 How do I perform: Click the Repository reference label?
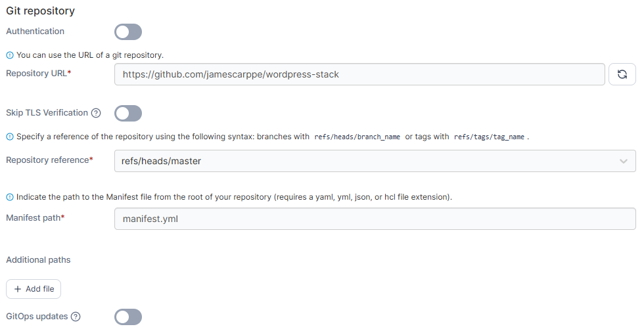coord(47,160)
